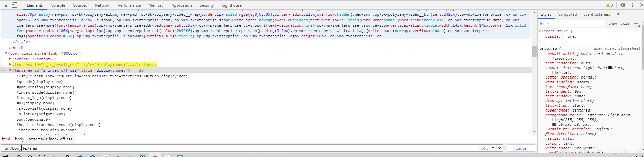Switch to the Sources tab

[x=80, y=5]
